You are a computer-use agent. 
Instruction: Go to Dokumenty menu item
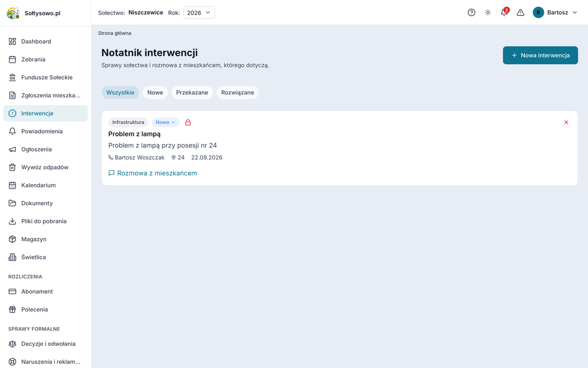pos(46,203)
